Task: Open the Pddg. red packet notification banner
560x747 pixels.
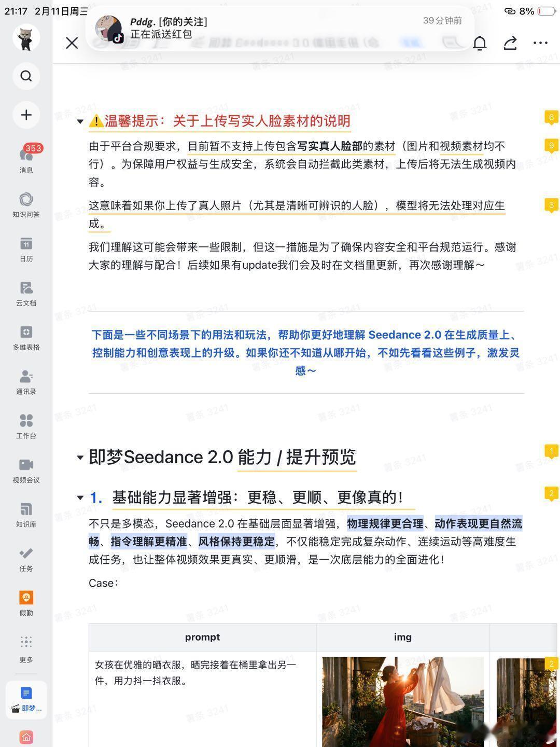Action: tap(280, 28)
